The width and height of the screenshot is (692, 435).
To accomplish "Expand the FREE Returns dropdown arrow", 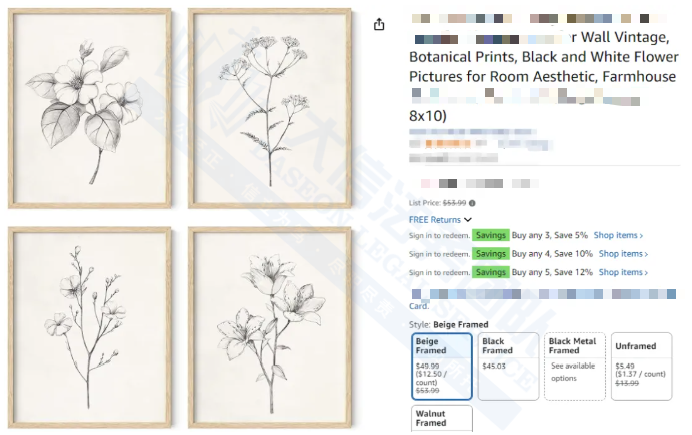I will tap(468, 220).
